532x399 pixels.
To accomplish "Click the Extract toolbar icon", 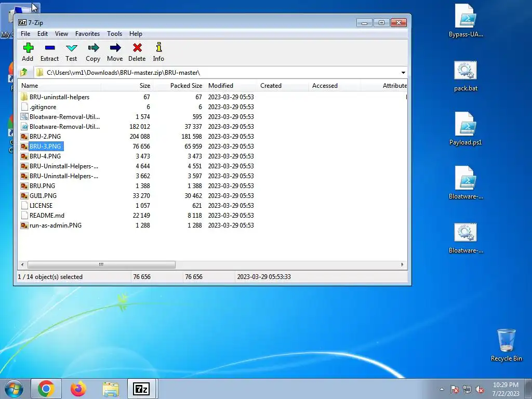I will tap(49, 48).
